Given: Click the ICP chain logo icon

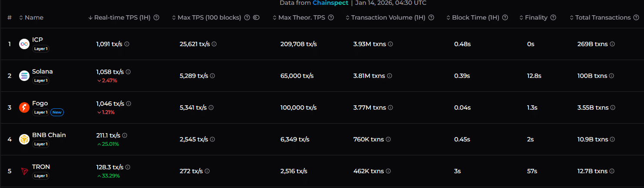Looking at the screenshot, I should [24, 44].
